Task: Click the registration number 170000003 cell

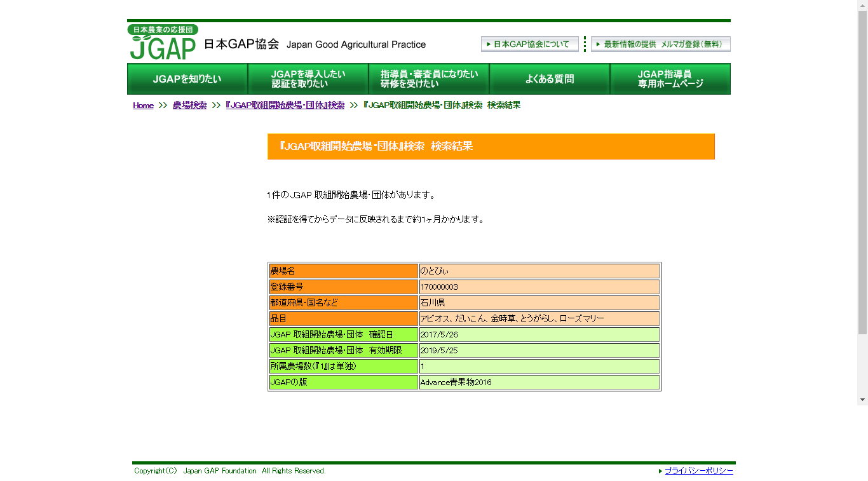Action: pos(539,287)
